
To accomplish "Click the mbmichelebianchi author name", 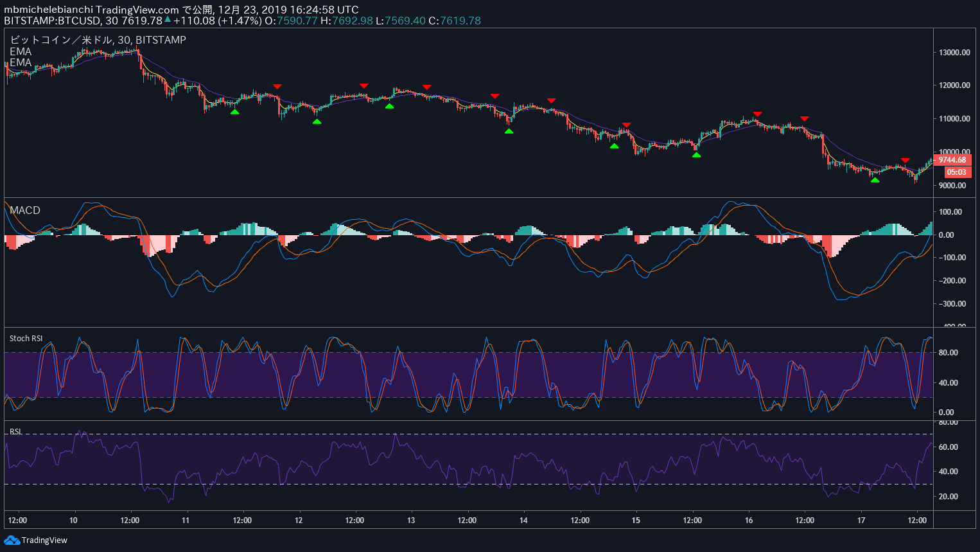I will [x=48, y=10].
